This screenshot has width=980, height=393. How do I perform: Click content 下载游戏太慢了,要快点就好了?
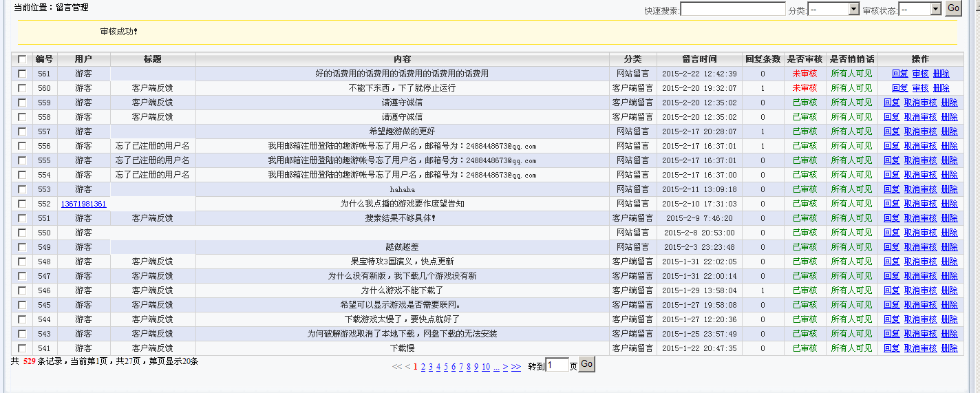[403, 319]
